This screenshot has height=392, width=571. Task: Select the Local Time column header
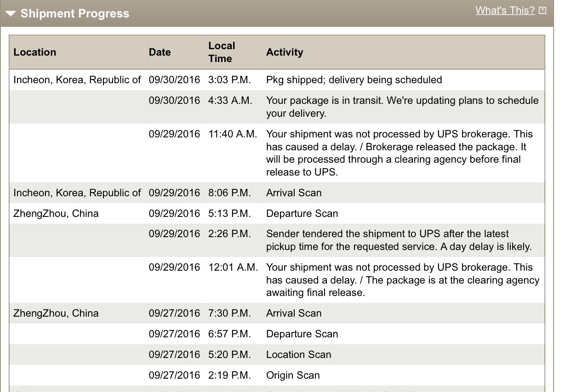(222, 52)
